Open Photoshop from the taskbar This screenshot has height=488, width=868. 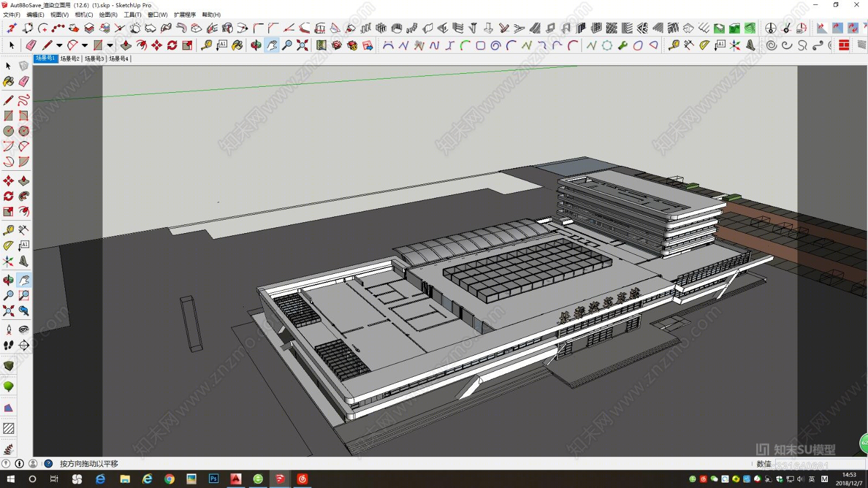214,479
